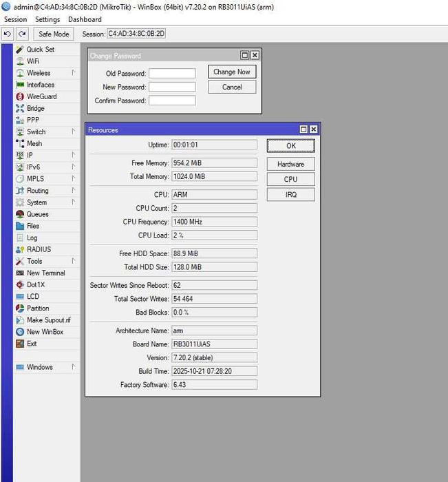
Task: Click the Tools icon in the sidebar
Action: pos(20,261)
